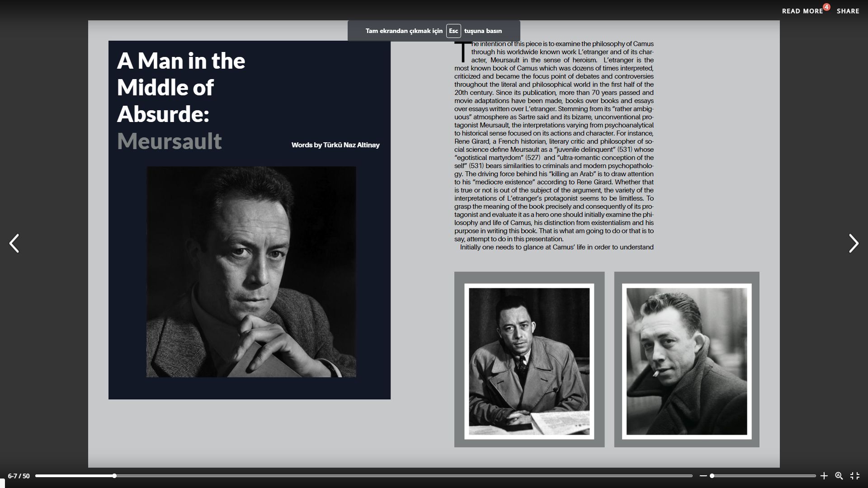Click the article's first paragraph text

click(x=554, y=141)
